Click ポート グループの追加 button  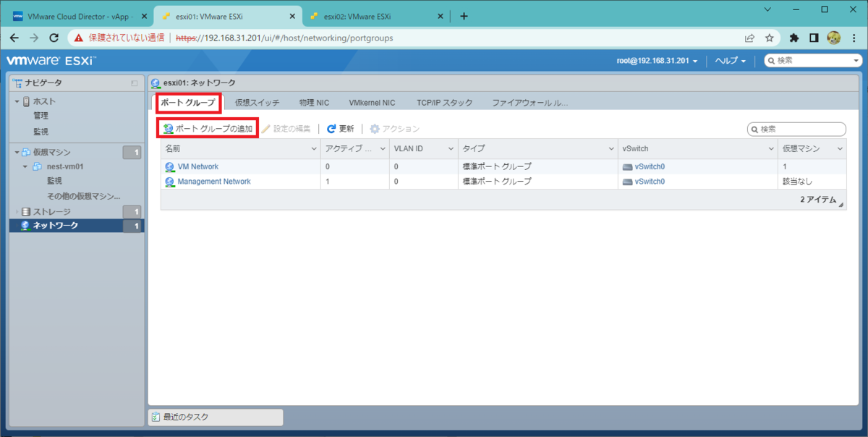[x=208, y=129]
